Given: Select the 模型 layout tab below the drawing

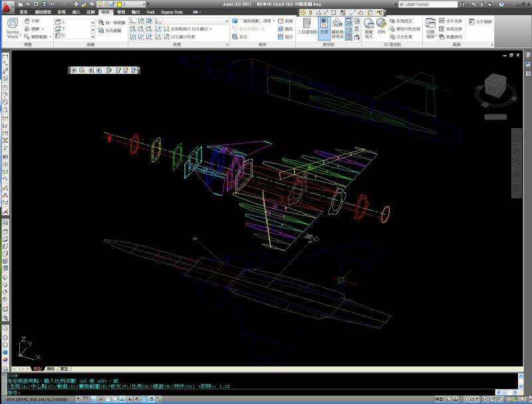Looking at the screenshot, I should click(x=38, y=369).
